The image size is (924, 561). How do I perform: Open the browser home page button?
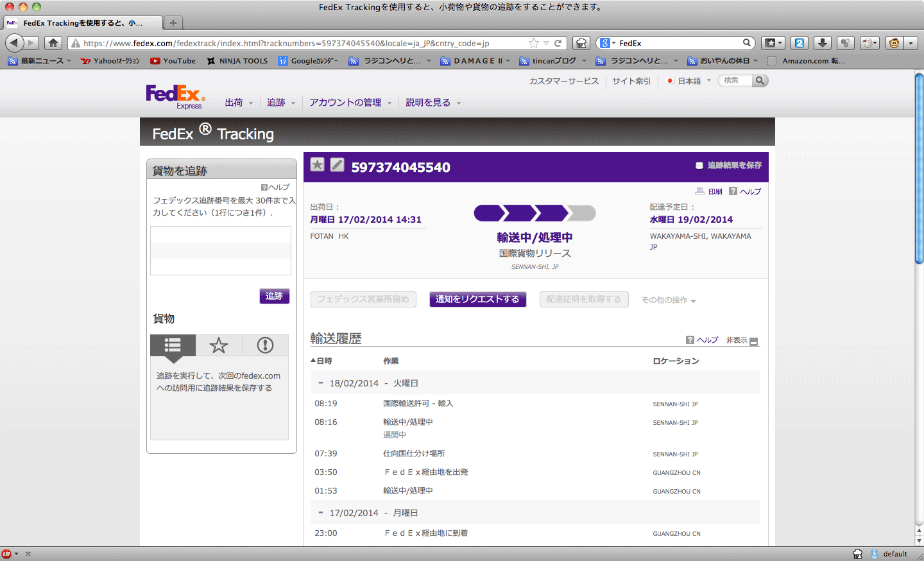click(x=53, y=43)
